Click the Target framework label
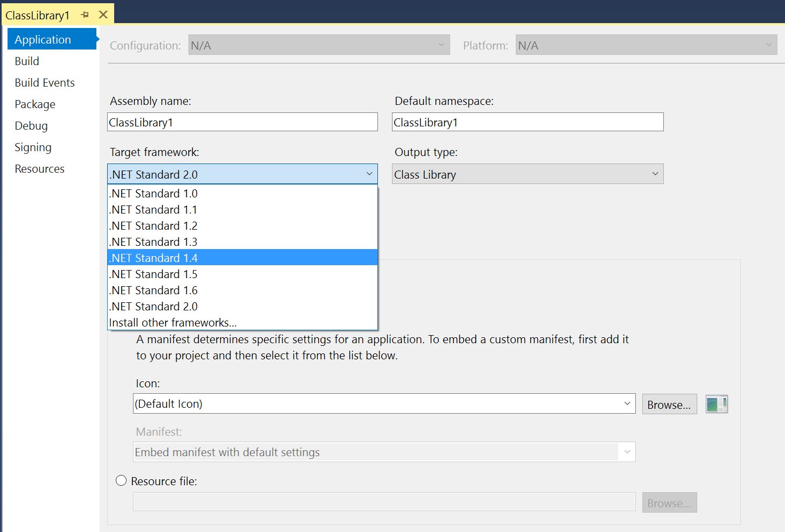 pos(155,152)
